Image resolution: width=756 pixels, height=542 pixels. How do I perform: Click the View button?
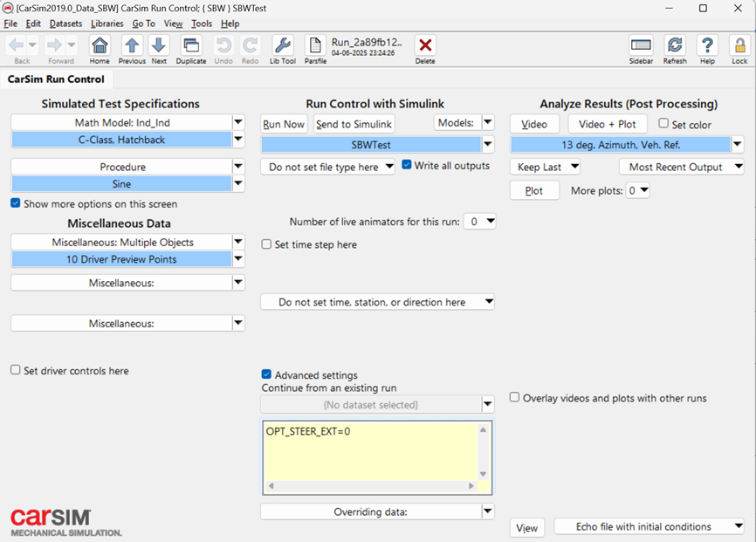click(527, 528)
